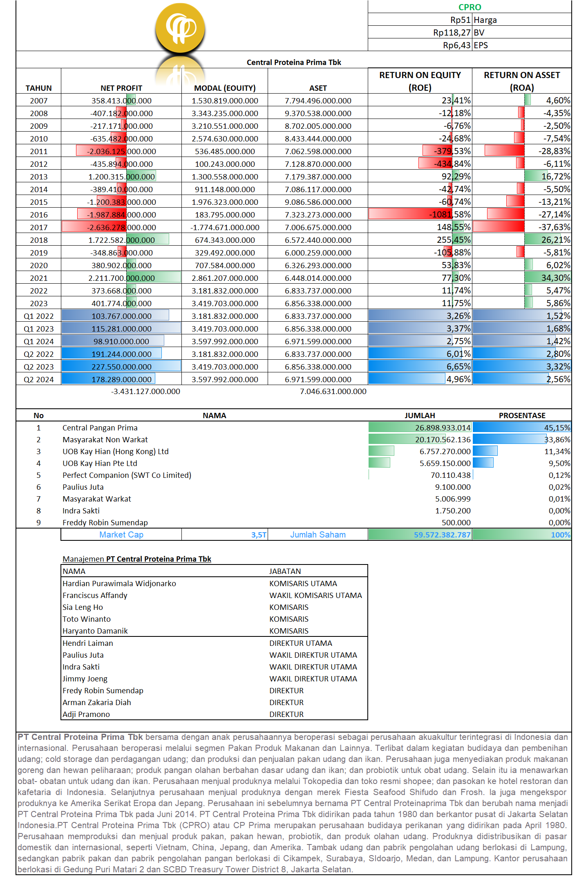Select the "JABATAN" column header
Viewport: 588px width, 887px height.
pyautogui.click(x=285, y=571)
